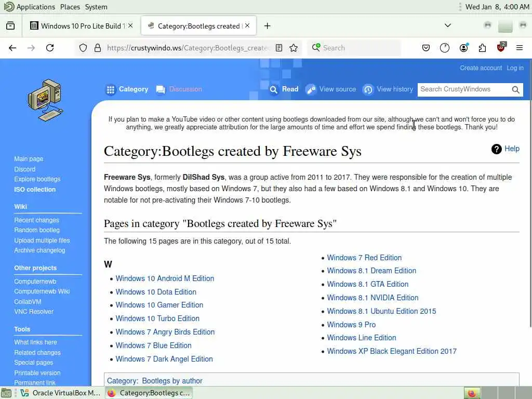The image size is (532, 399).
Task: Open Firefox tracking protection shield
Action: coord(83,48)
